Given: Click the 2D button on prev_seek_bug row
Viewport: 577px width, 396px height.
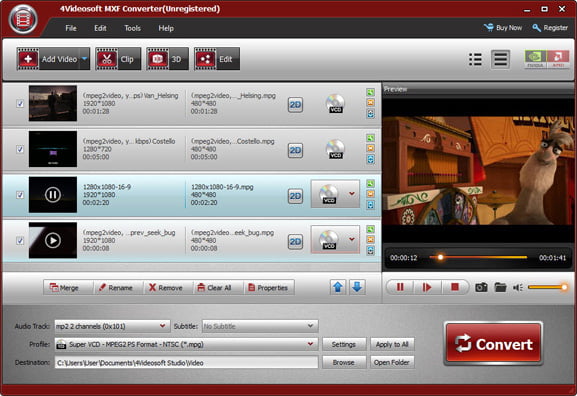Looking at the screenshot, I should (295, 242).
